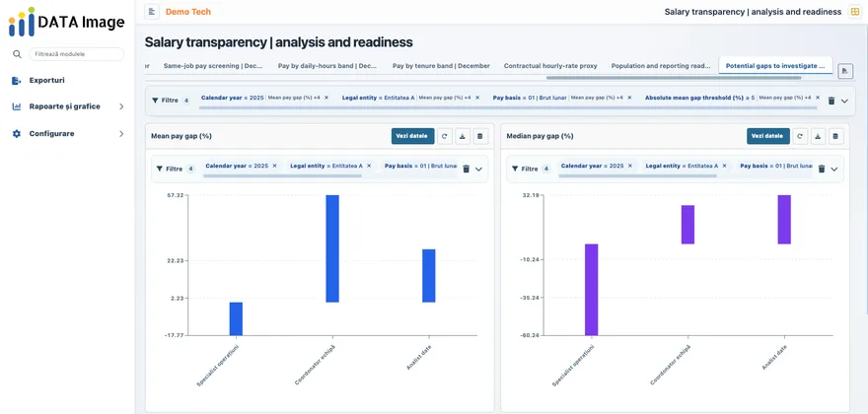Remove Pay basis filter from top filter bar

point(629,98)
